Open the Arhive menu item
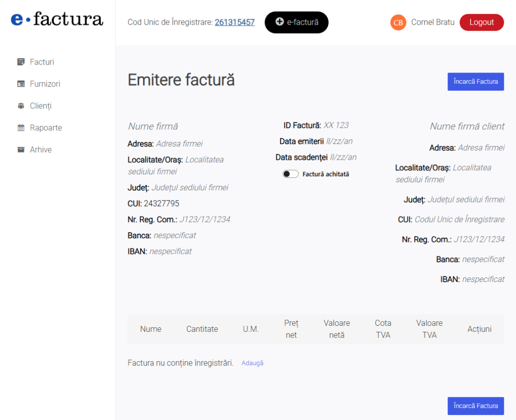 pos(41,150)
